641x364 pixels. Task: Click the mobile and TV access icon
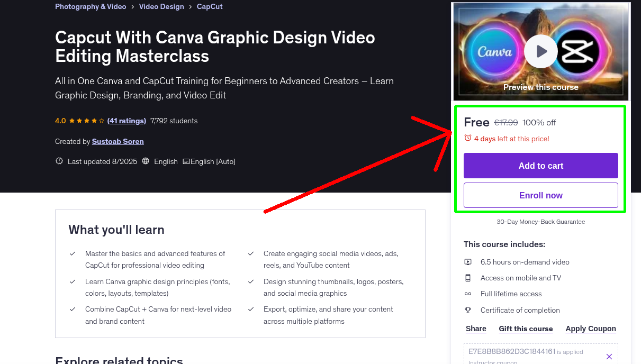click(x=468, y=278)
